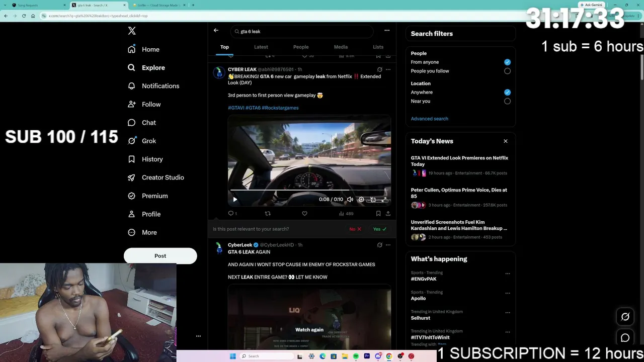Expand the More menu in sidebar

(x=142, y=232)
